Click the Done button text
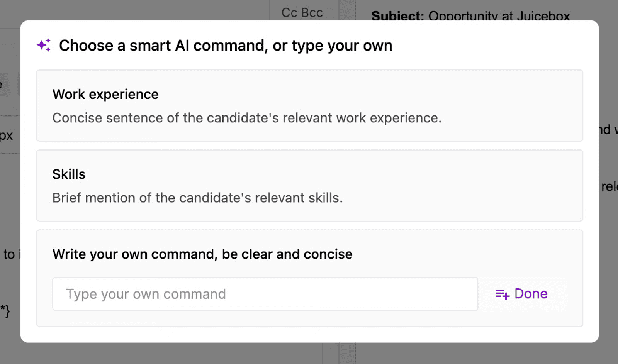The height and width of the screenshot is (364, 618). point(531,294)
